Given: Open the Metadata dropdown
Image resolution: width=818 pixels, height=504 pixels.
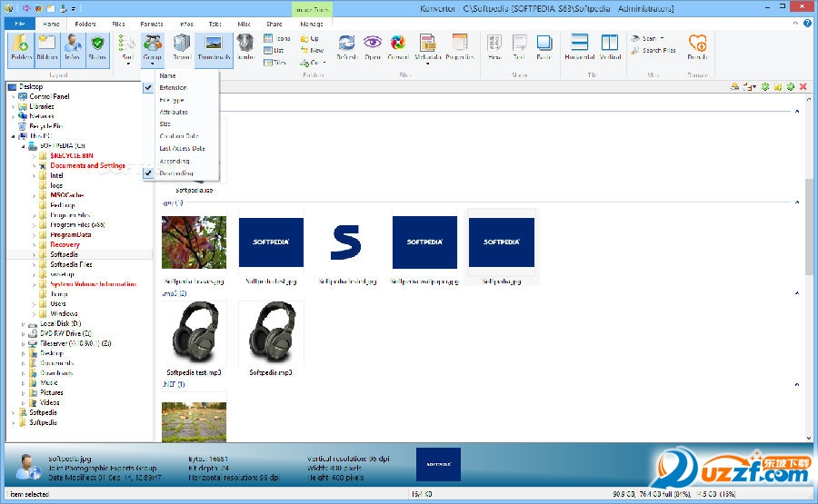Looking at the screenshot, I should click(428, 50).
